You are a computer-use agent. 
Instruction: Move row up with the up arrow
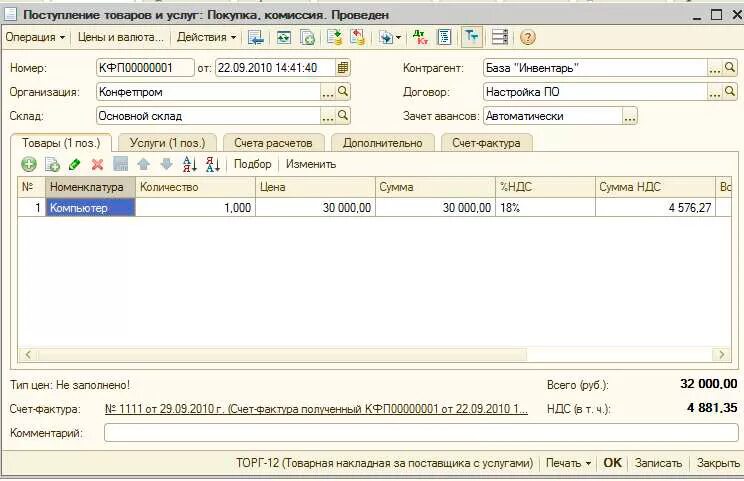pos(143,164)
